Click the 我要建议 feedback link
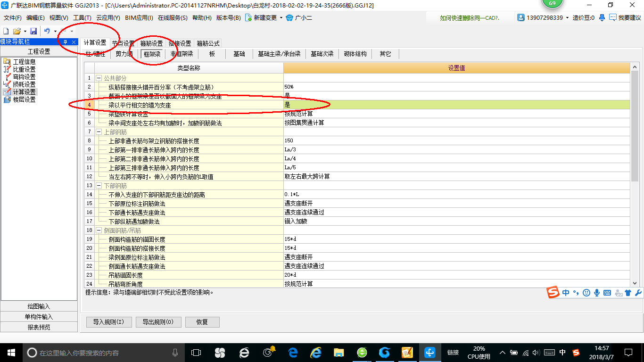Screen dimensions: 644x362 [x=625, y=17]
